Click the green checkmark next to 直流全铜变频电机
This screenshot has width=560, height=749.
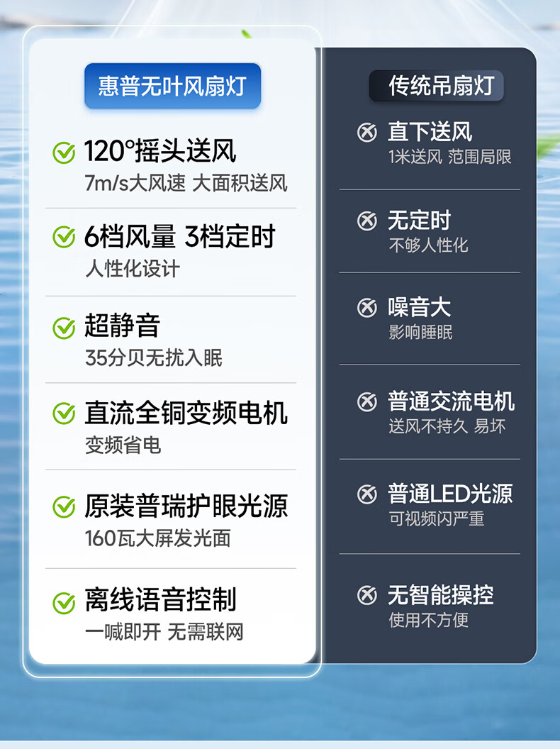[64, 414]
